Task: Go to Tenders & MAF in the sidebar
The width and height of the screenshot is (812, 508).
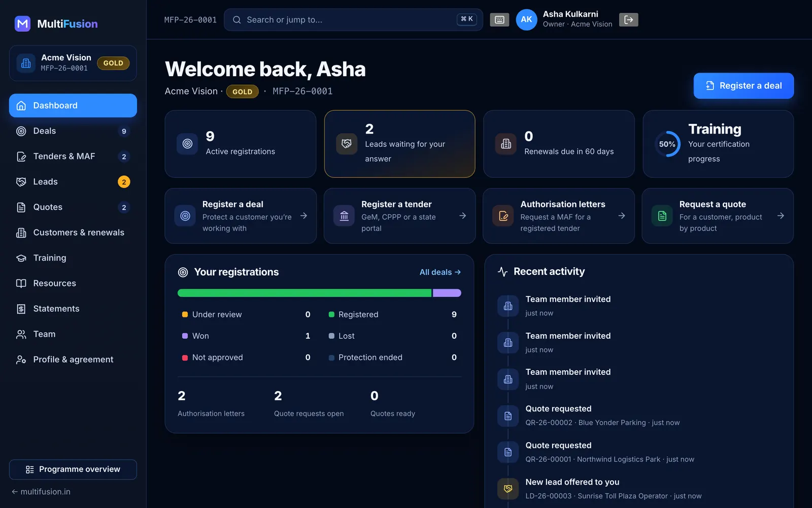Action: [x=73, y=156]
